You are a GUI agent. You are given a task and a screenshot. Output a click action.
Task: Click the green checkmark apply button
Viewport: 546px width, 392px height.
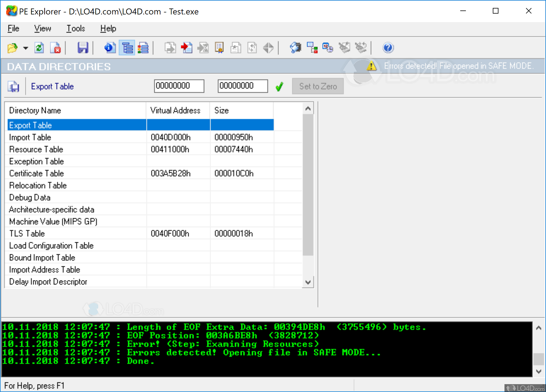tap(279, 86)
